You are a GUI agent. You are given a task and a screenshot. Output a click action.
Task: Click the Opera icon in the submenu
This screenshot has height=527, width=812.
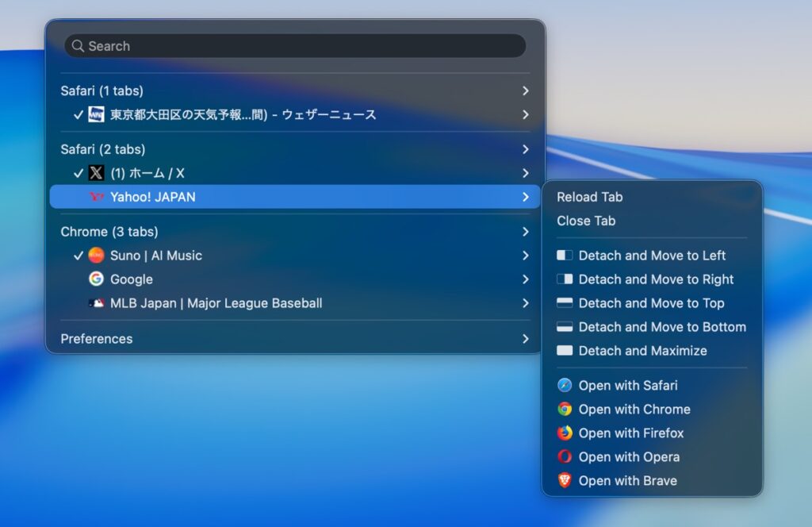point(565,457)
